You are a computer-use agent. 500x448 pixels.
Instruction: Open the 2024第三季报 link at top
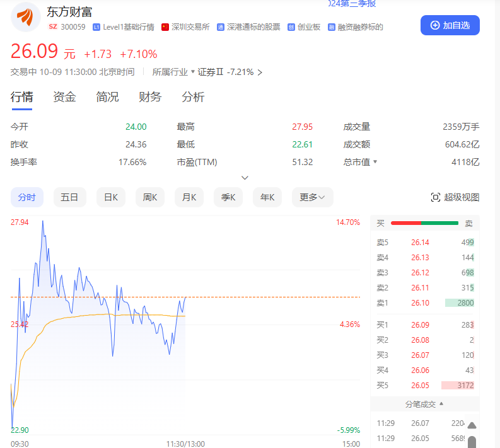tap(352, 4)
